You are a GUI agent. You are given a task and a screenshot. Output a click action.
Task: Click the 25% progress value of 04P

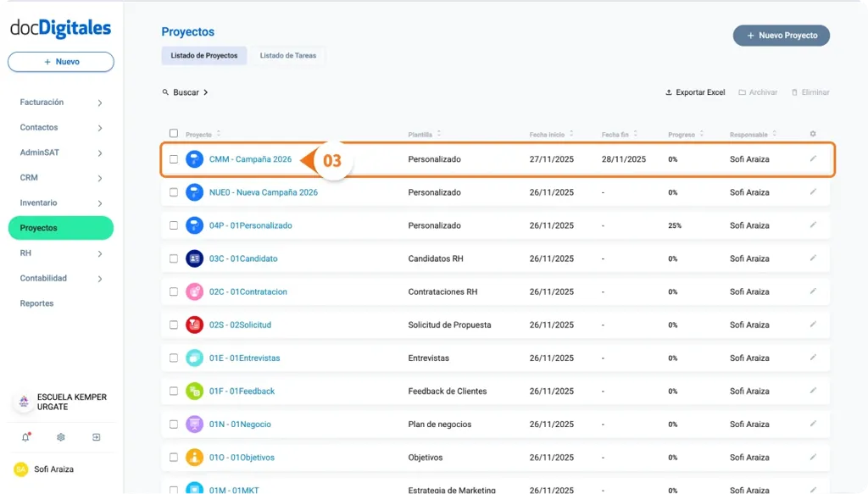[x=675, y=225]
